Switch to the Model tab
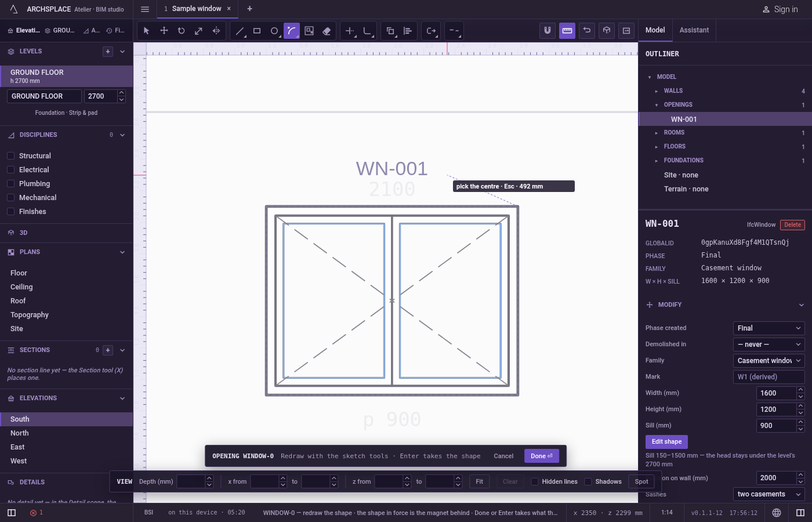Screen dimensions: 812x522 pyautogui.click(x=655, y=30)
